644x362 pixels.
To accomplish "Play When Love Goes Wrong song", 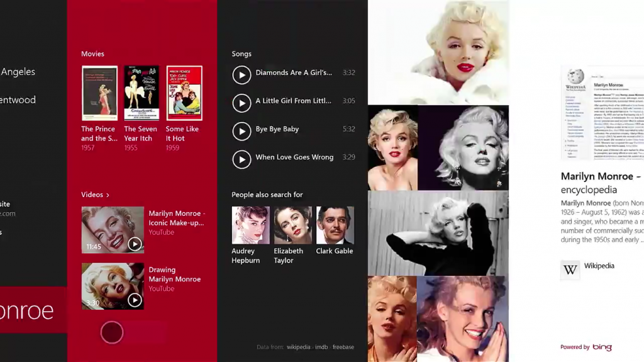I will (x=241, y=159).
